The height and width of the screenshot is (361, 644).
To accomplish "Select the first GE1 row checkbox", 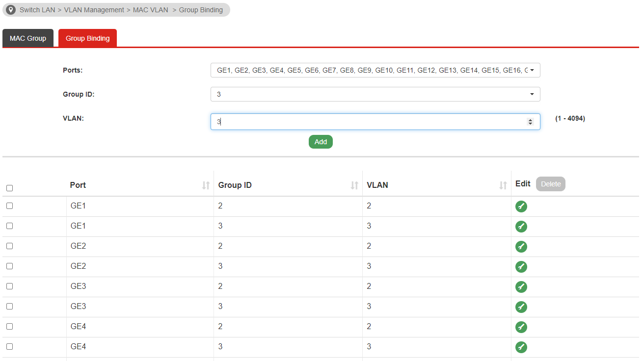I will point(9,206).
